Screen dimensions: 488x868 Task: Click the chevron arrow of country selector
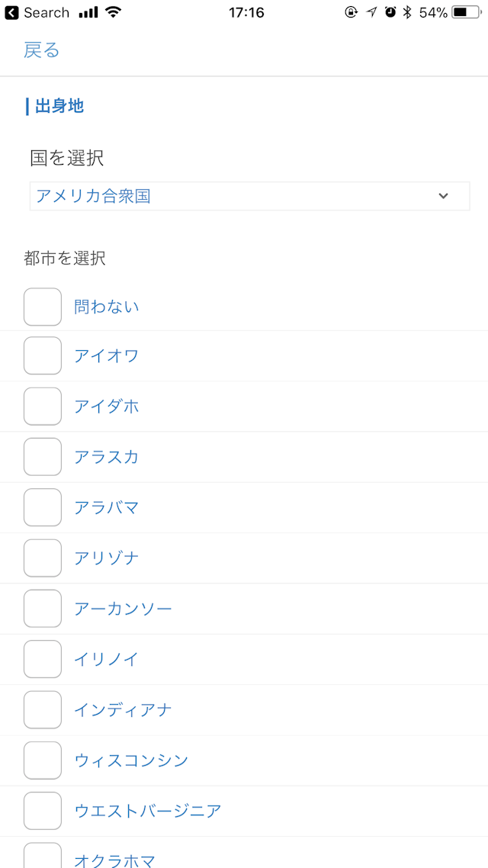(444, 196)
